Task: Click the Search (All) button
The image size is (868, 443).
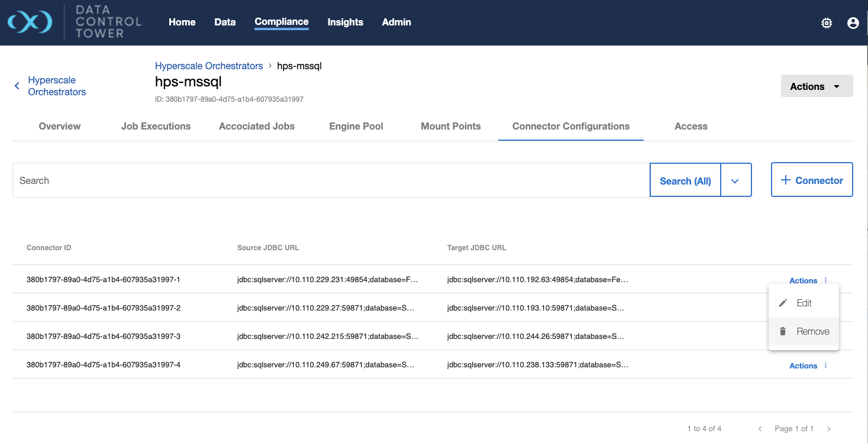Action: pyautogui.click(x=685, y=181)
